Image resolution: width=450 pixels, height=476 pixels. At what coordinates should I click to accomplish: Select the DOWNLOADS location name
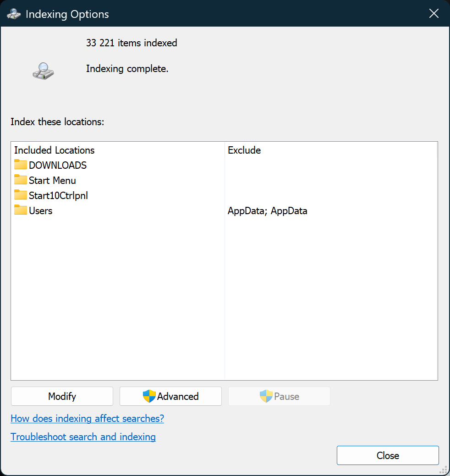click(58, 166)
